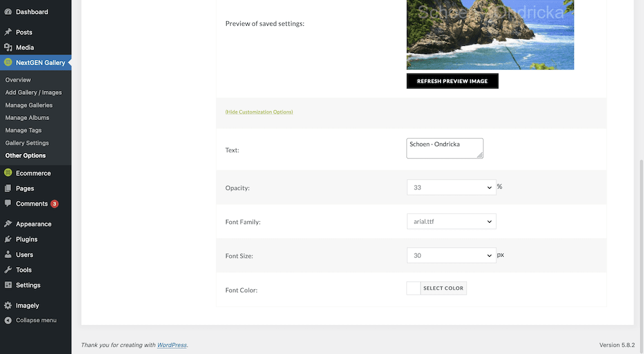Open Gallery Settings submenu item

click(27, 143)
